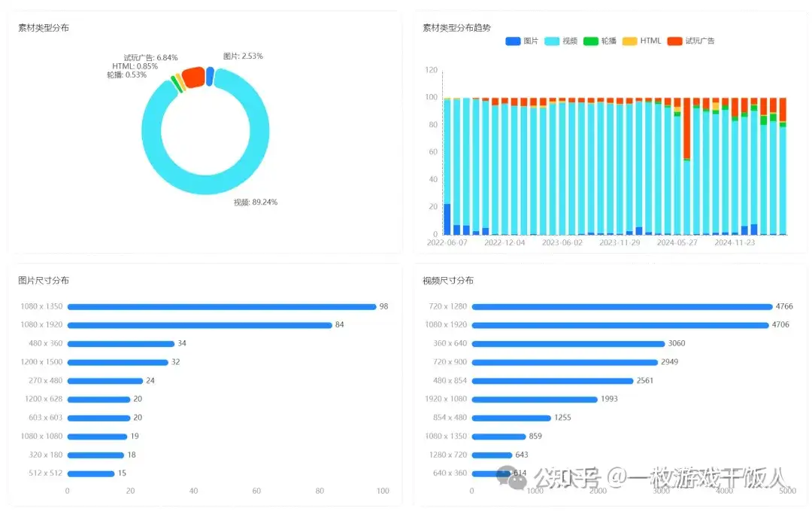
Task: Select the 320 x 180 image size bar
Action: tap(95, 455)
